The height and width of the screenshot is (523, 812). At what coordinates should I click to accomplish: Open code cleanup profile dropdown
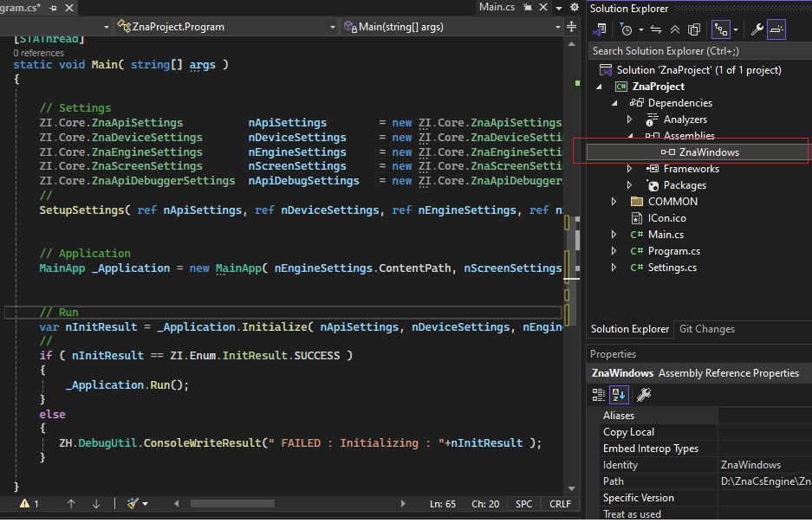tap(146, 504)
